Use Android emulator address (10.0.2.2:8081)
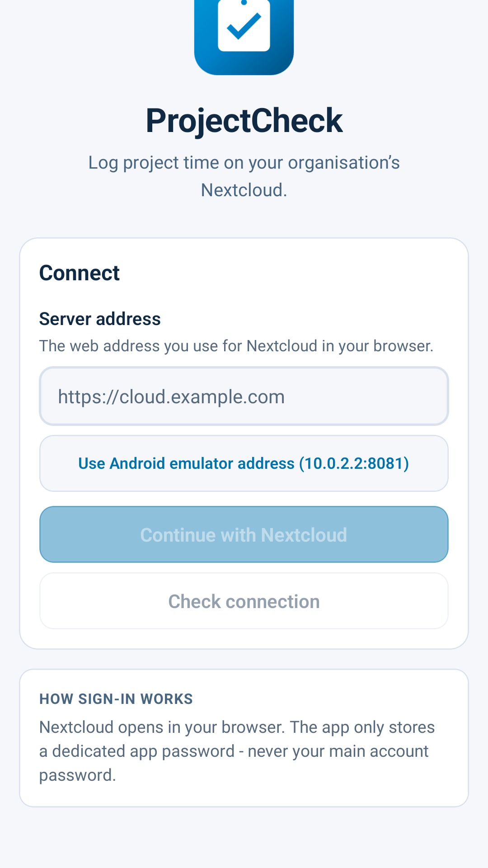The image size is (488, 868). point(244,463)
